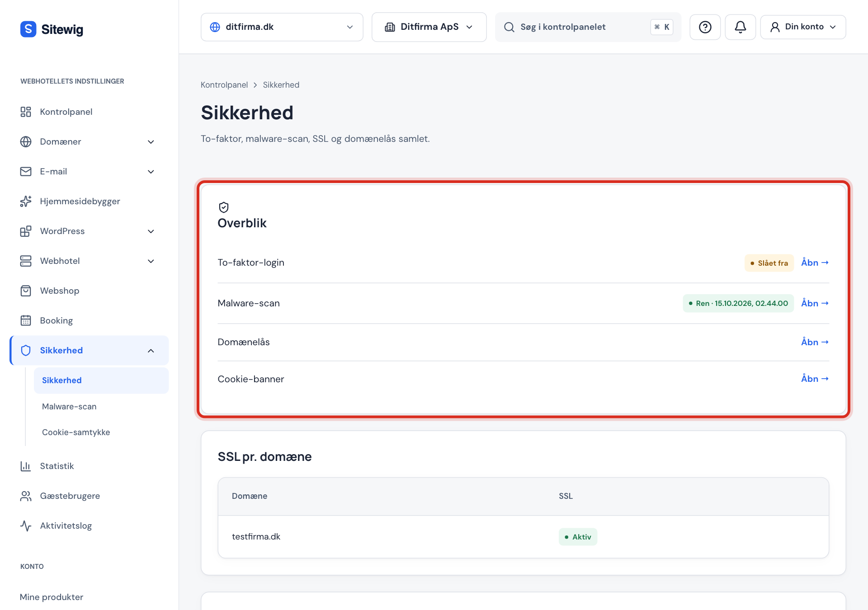Go to Mine produkter in sidebar

pyautogui.click(x=52, y=597)
